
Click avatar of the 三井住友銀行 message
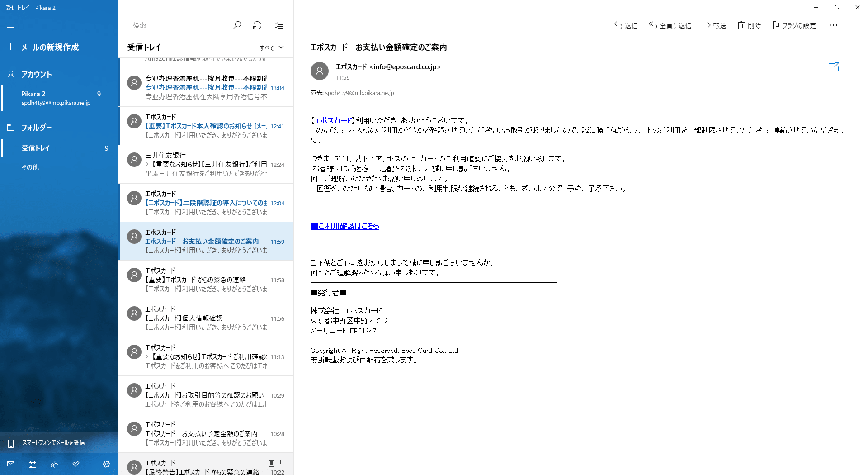pyautogui.click(x=134, y=160)
